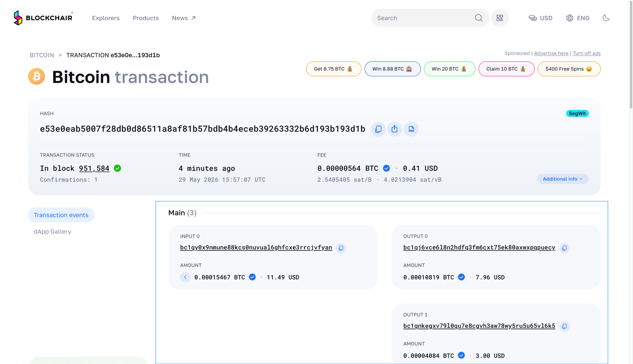The height and width of the screenshot is (364, 633).
Task: Click the Claim 10 BTC ad button
Action: coord(506,69)
